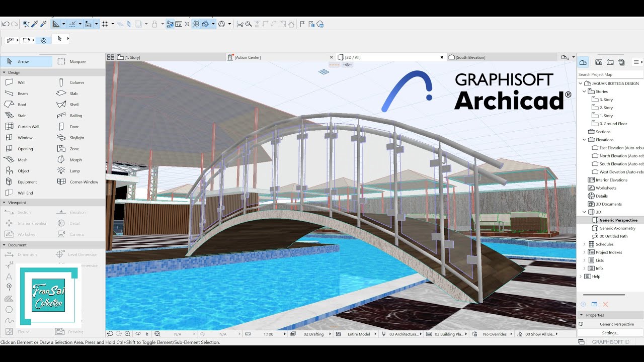Click the Inject Parameters syringe icon

[x=43, y=24]
